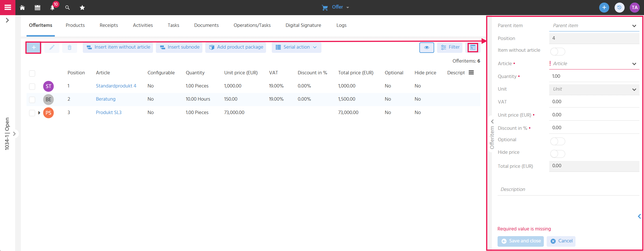
Task: Open the Unit dropdown
Action: (594, 89)
